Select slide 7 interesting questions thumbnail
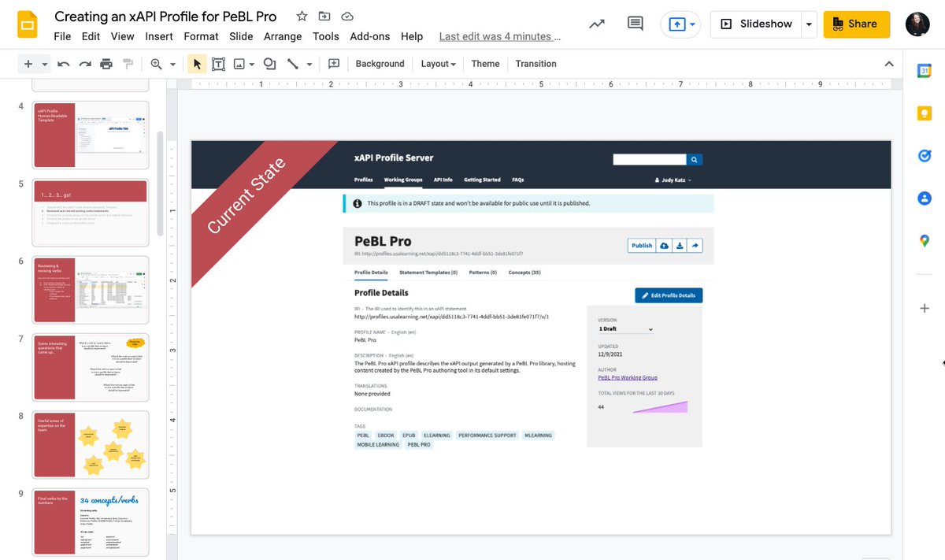The width and height of the screenshot is (945, 560). [x=90, y=367]
